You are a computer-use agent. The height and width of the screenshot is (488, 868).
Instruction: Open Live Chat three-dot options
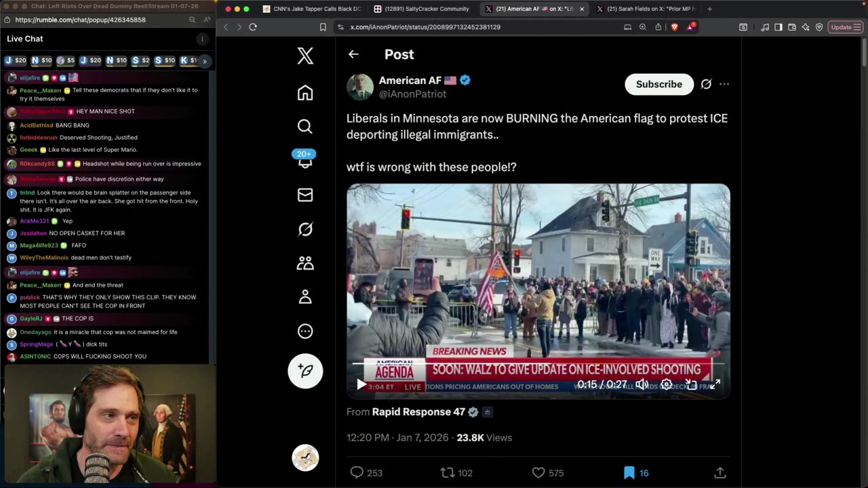tap(202, 39)
